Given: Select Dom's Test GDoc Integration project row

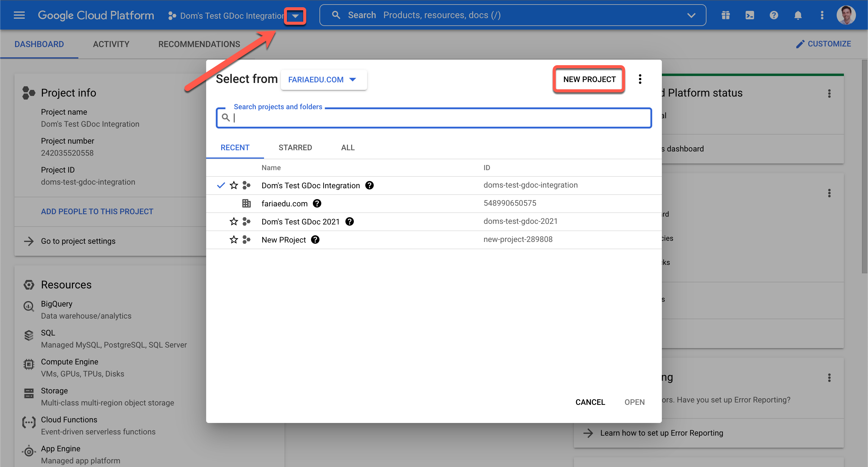Looking at the screenshot, I should click(434, 186).
